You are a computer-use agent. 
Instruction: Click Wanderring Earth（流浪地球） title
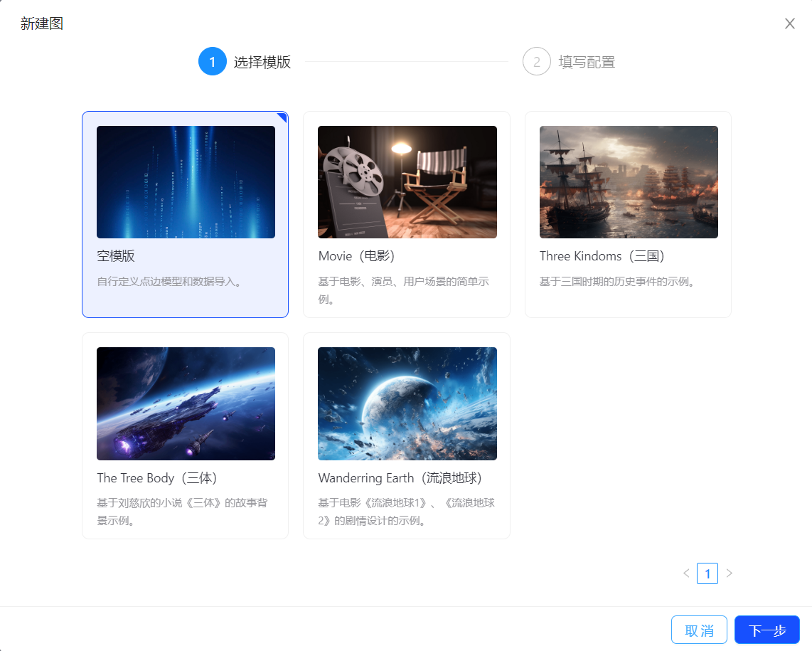pos(400,478)
